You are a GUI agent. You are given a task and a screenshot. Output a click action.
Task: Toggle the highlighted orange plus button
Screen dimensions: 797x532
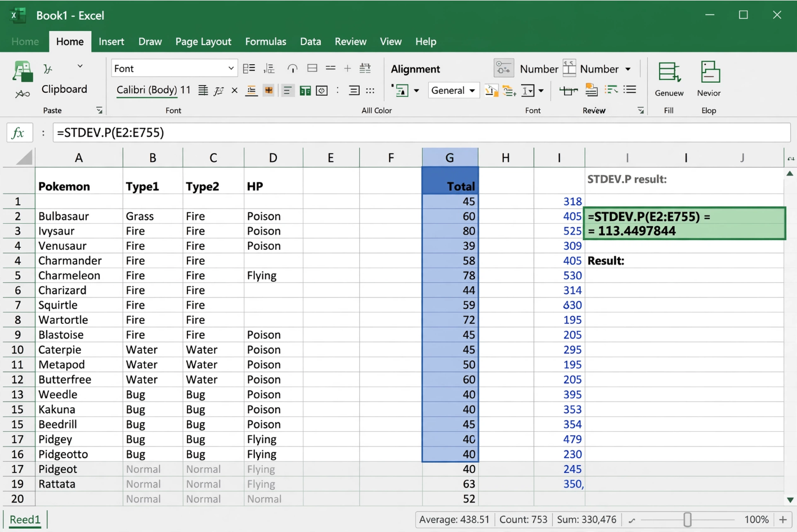coord(268,91)
